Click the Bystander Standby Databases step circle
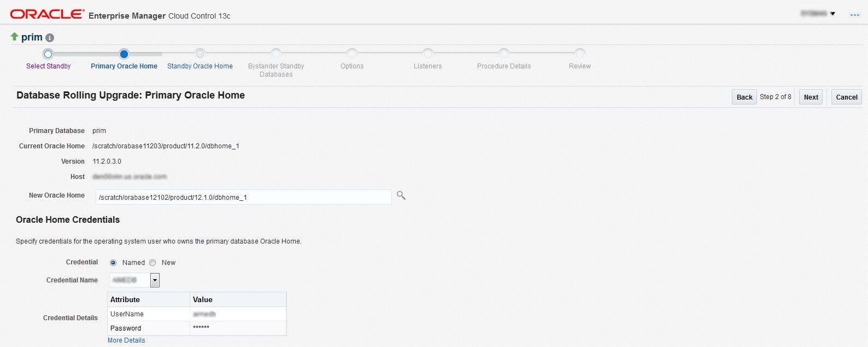Image resolution: width=868 pixels, height=347 pixels. tap(276, 54)
